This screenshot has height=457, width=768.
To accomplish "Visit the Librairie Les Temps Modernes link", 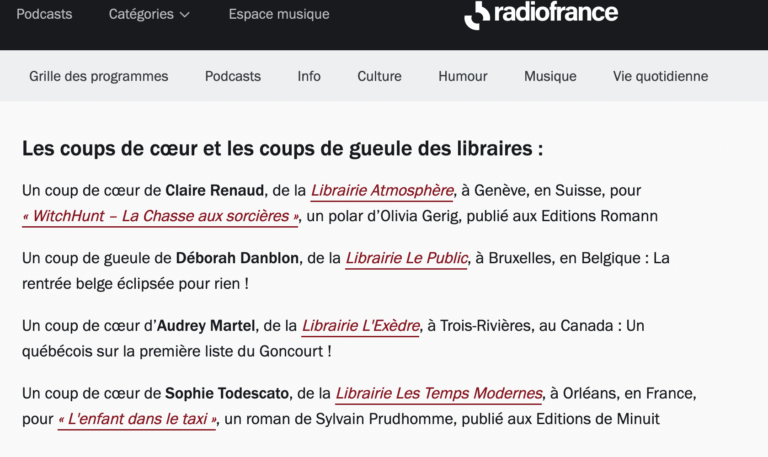I will (439, 393).
